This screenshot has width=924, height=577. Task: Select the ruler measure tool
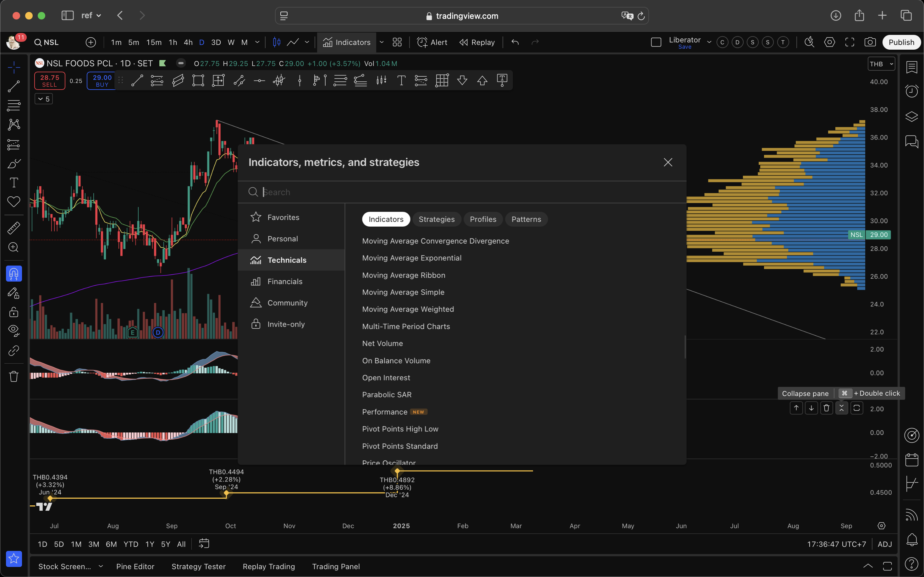pyautogui.click(x=14, y=228)
